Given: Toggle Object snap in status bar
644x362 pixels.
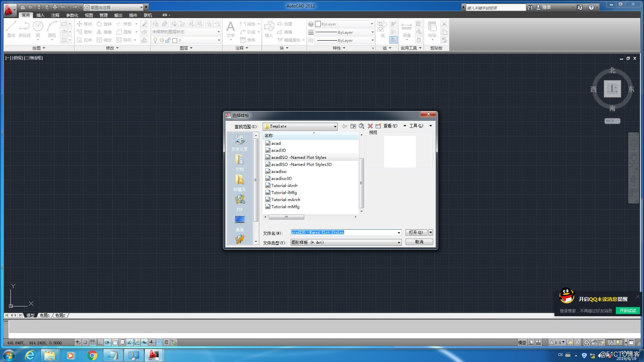Looking at the screenshot, I should click(115, 342).
